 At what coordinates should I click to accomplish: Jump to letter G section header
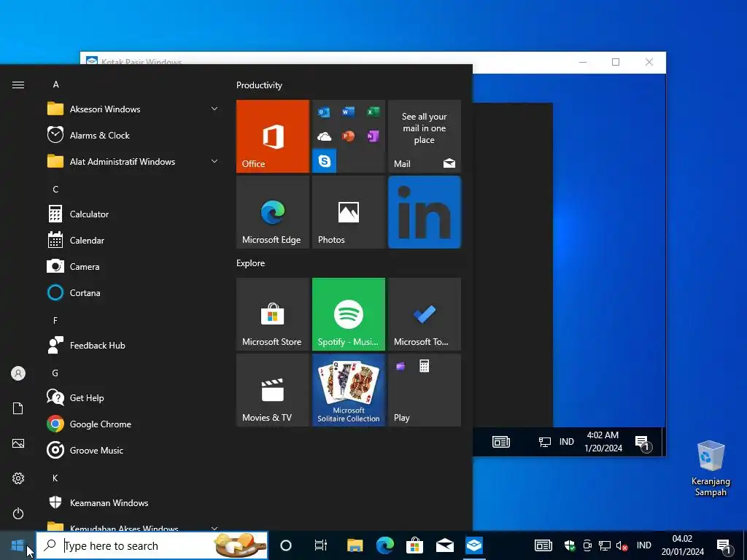pos(55,373)
